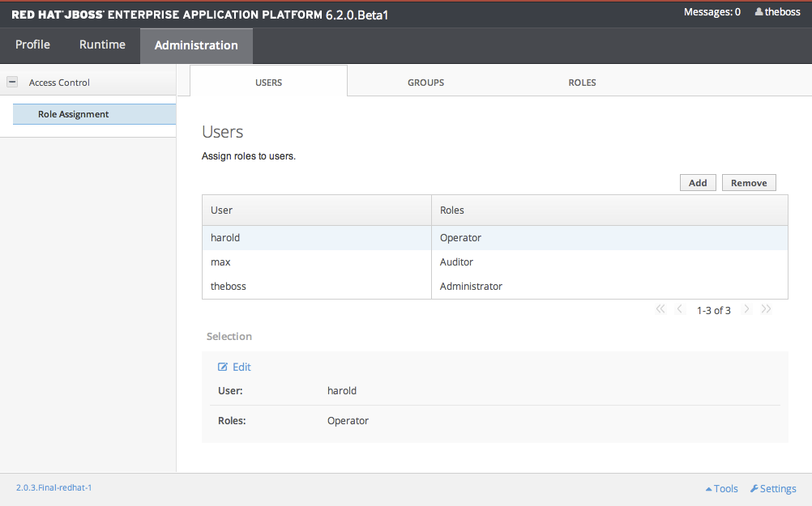Viewport: 812px width, 506px height.
Task: Open the Profile top menu
Action: coord(32,45)
